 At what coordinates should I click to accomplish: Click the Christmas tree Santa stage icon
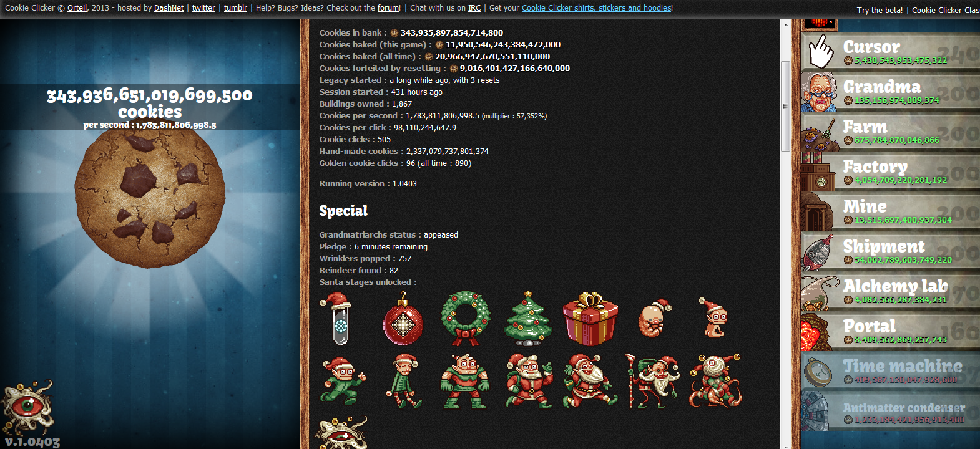pos(527,319)
